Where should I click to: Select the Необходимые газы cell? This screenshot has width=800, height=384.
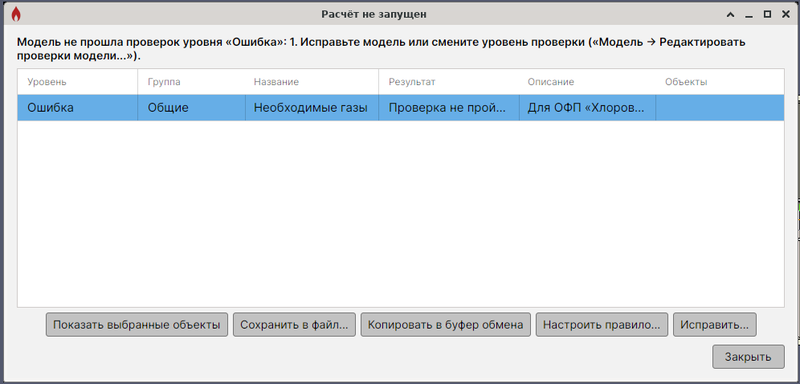(312, 108)
